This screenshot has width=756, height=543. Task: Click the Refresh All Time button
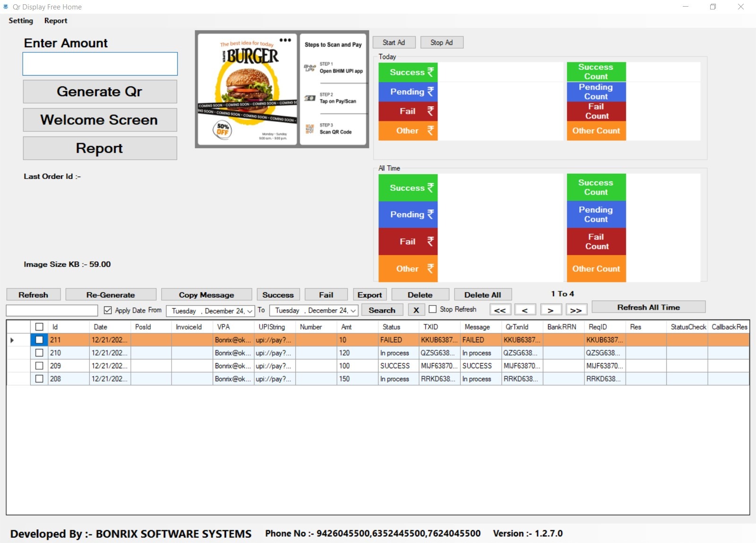tap(648, 307)
